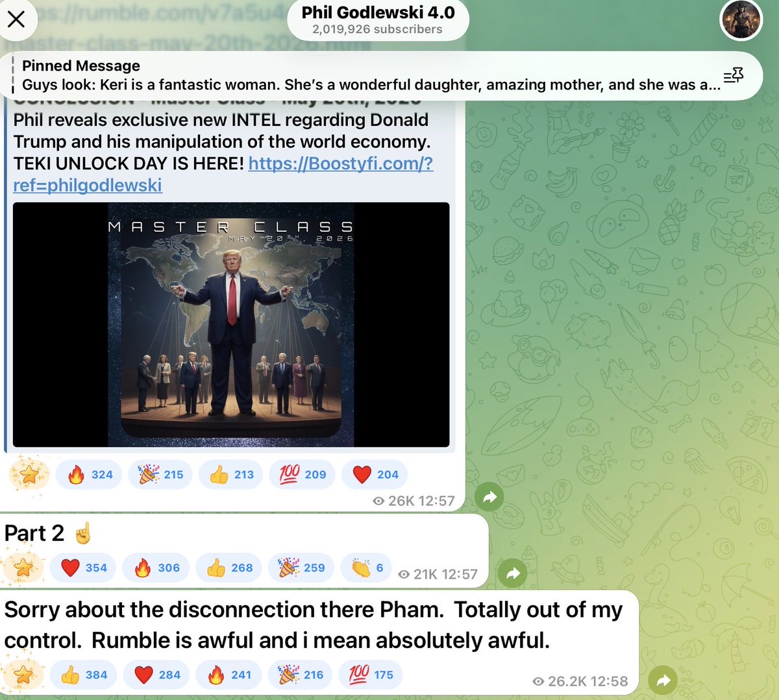The image size is (779, 700).
Task: Tap the 21K views 12:57 timestamp
Action: point(438,574)
